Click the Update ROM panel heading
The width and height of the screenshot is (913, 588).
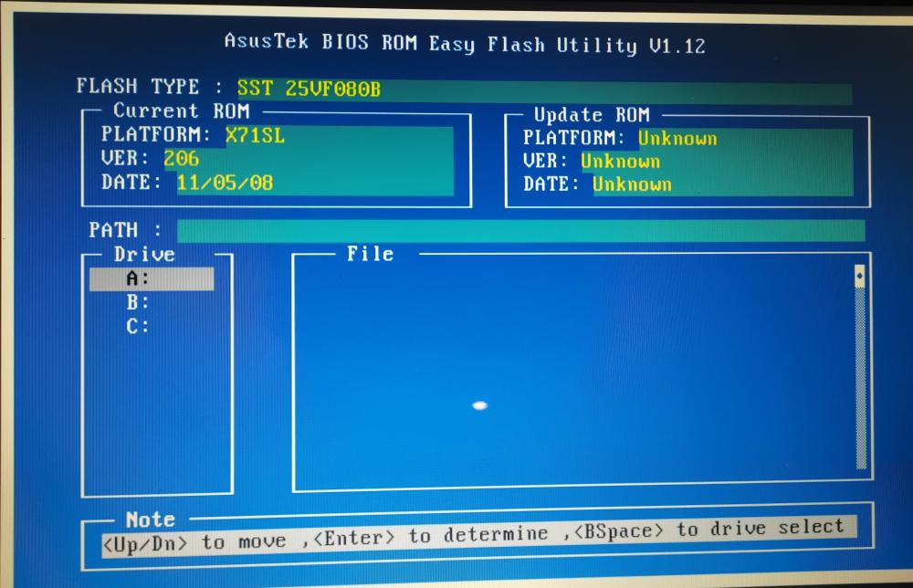[592, 115]
